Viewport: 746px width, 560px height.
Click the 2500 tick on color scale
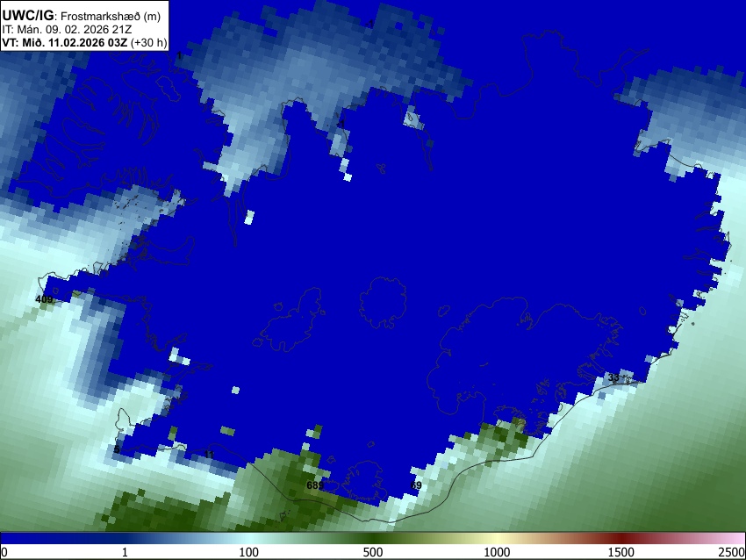[x=732, y=552]
